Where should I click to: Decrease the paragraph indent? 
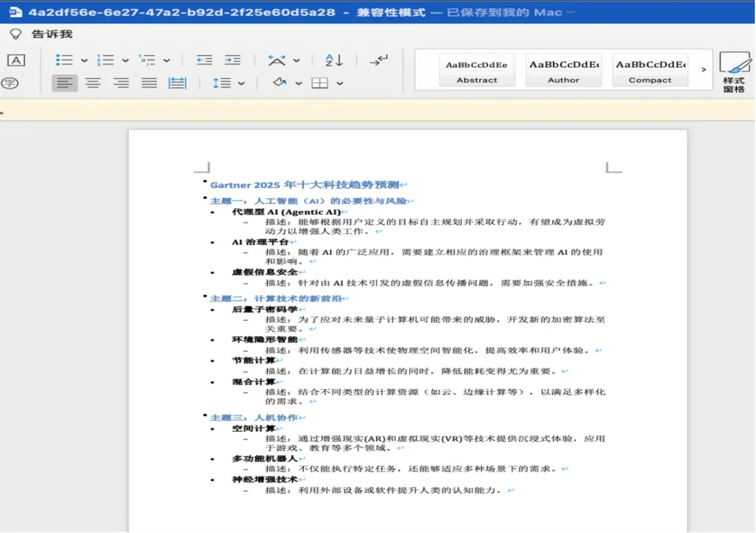click(204, 60)
